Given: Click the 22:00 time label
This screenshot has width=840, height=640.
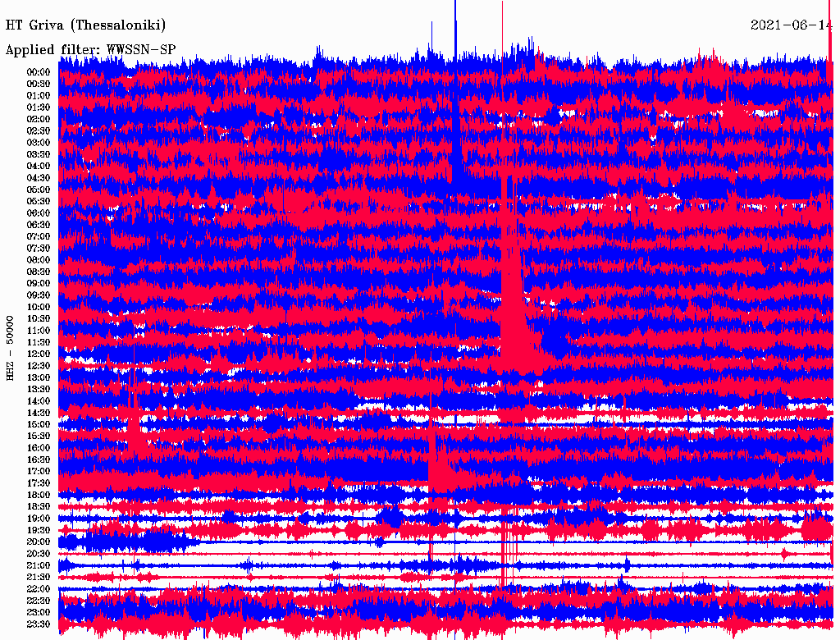Looking at the screenshot, I should click(x=39, y=588).
